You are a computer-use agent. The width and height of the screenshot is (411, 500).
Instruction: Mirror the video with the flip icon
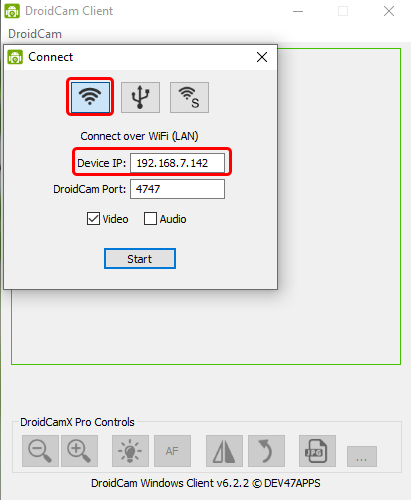224,451
